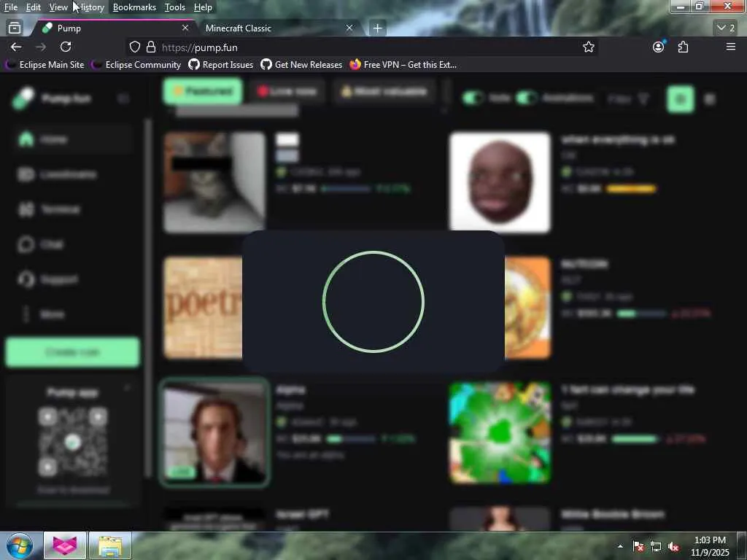Click the sidebar vertical scrollbar
This screenshot has width=747, height=560.
[148, 297]
